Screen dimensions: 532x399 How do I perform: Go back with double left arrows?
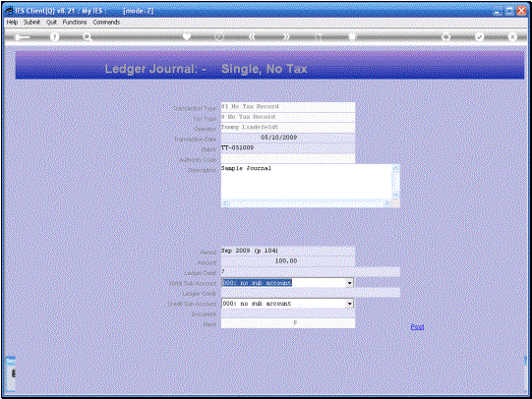pos(252,36)
